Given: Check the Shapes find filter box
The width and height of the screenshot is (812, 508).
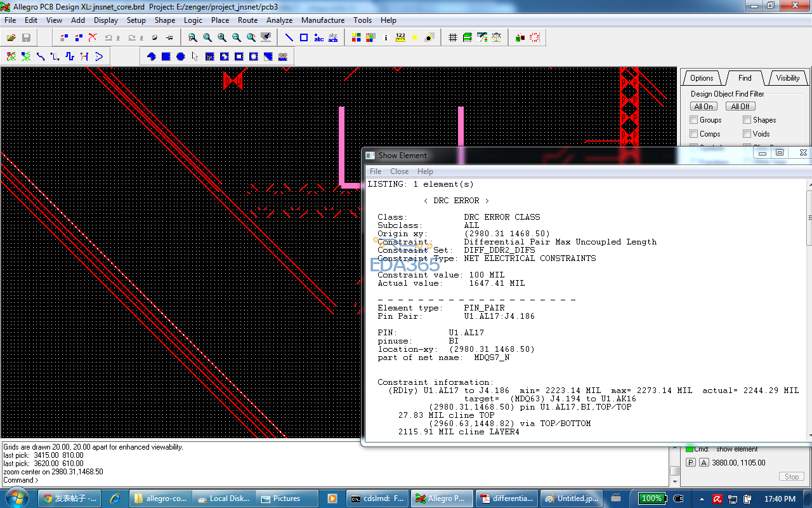Looking at the screenshot, I should click(x=747, y=120).
